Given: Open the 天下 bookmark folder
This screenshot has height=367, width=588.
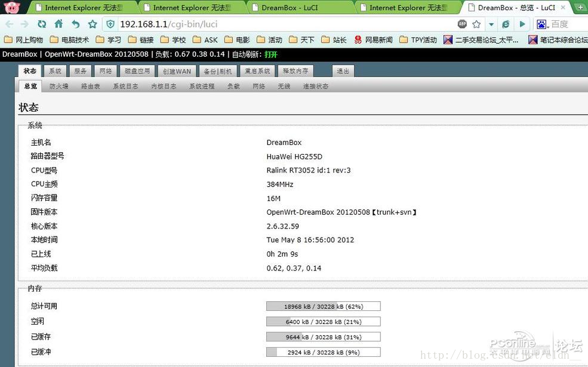Looking at the screenshot, I should [x=301, y=40].
